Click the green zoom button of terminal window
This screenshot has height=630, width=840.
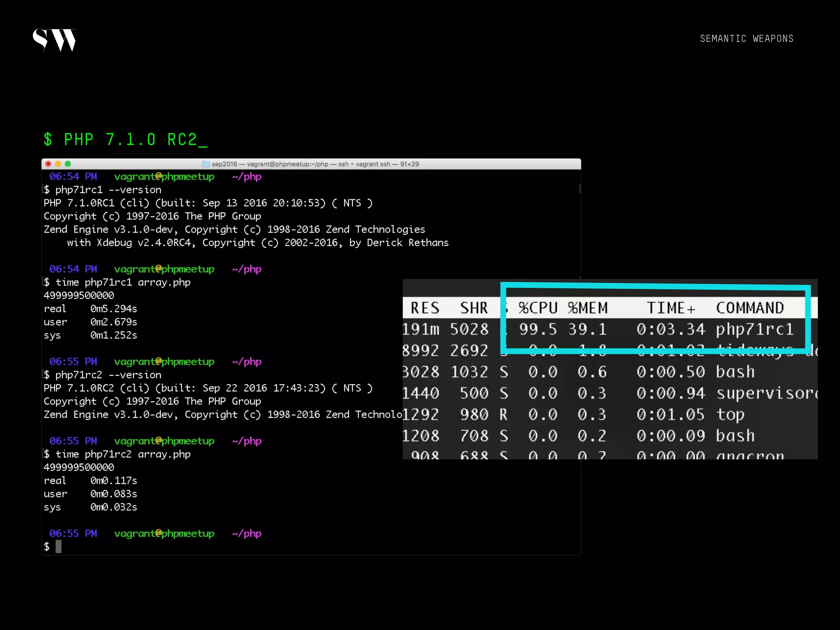68,164
